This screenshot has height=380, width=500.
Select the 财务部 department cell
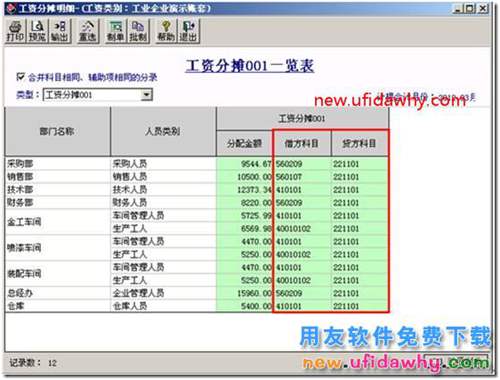[x=57, y=203]
